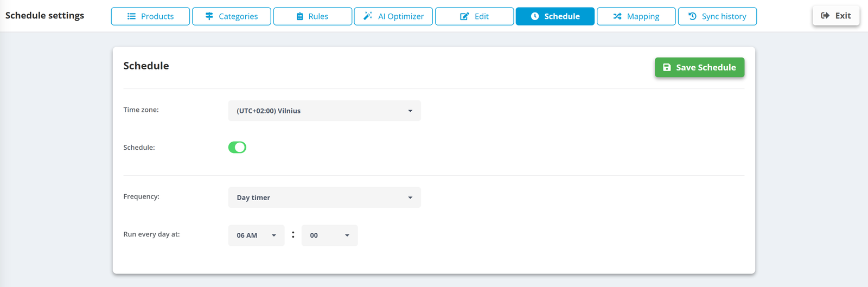Click the Run every day at: label
The image size is (868, 287).
coord(151,234)
